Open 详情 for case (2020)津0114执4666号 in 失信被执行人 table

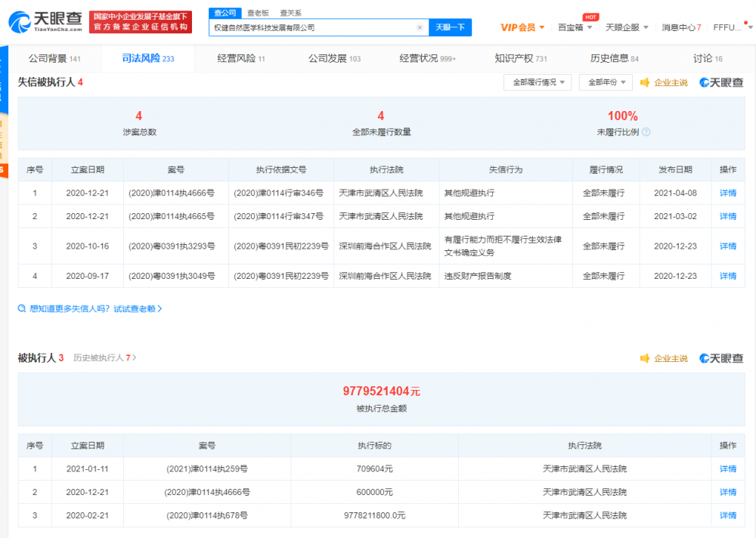click(727, 193)
